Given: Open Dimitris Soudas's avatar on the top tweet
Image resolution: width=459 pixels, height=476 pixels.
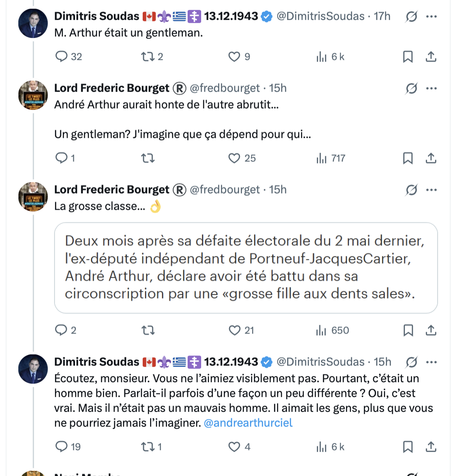Looking at the screenshot, I should (33, 23).
